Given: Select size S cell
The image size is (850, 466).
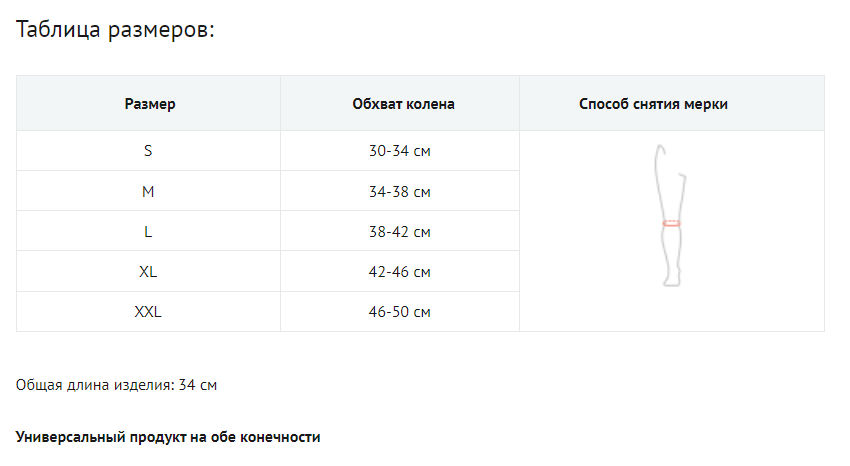Looking at the screenshot, I should coord(148,151).
